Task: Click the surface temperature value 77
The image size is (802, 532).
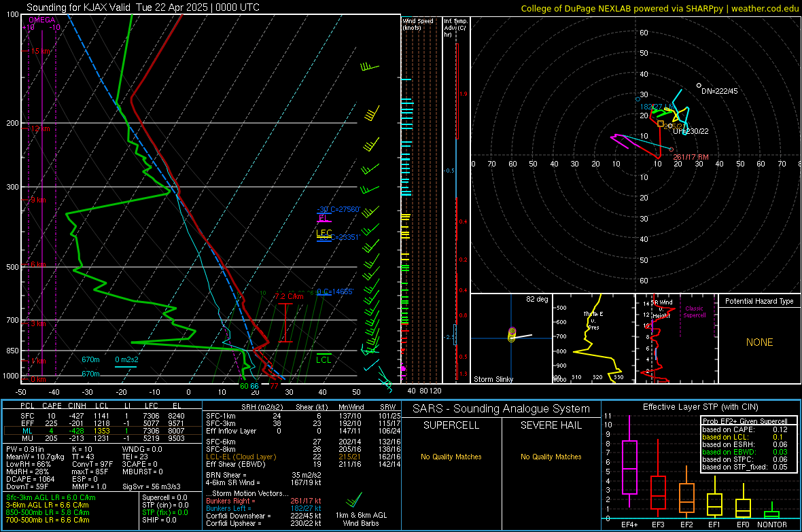Action: [275, 386]
